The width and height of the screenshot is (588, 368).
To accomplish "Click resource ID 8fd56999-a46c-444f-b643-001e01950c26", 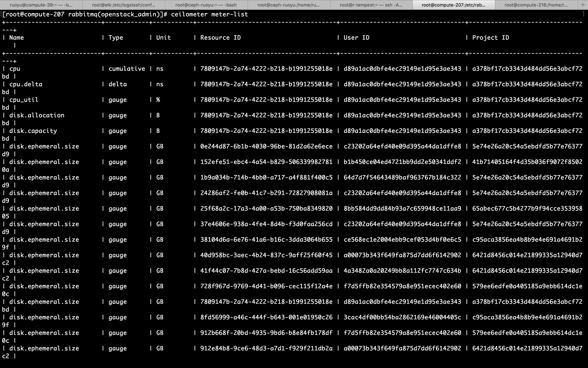I will pos(266,317).
